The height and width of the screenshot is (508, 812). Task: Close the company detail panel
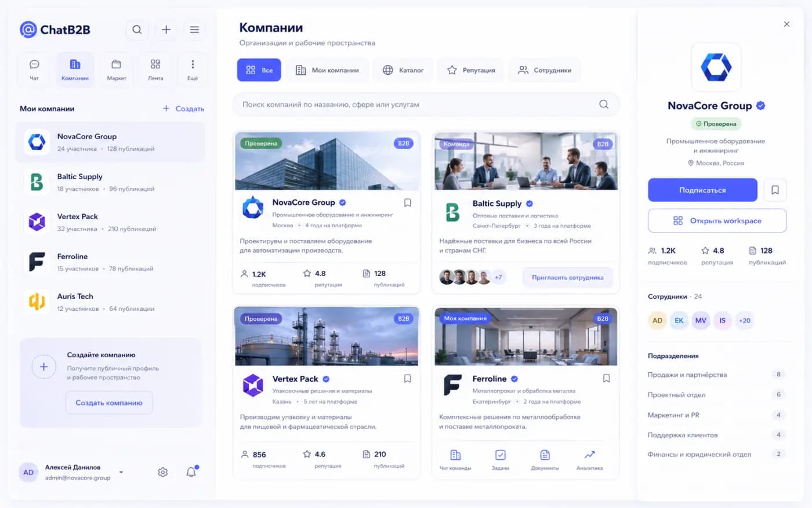coord(786,24)
